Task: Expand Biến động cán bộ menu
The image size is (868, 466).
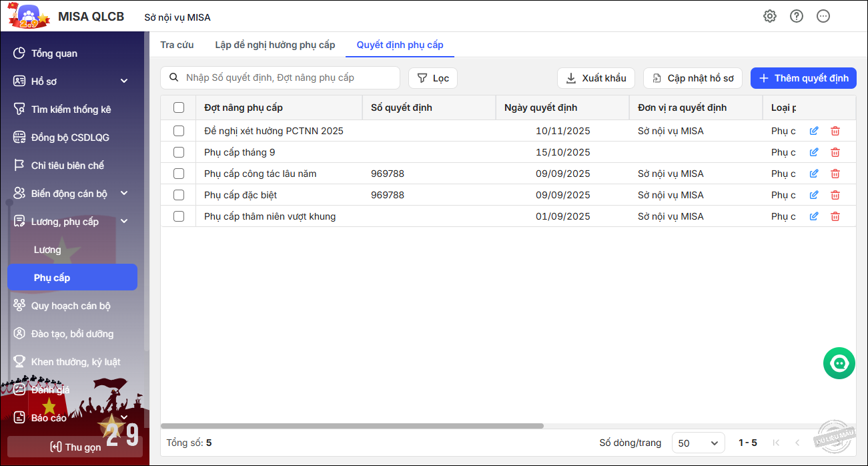Action: 124,194
